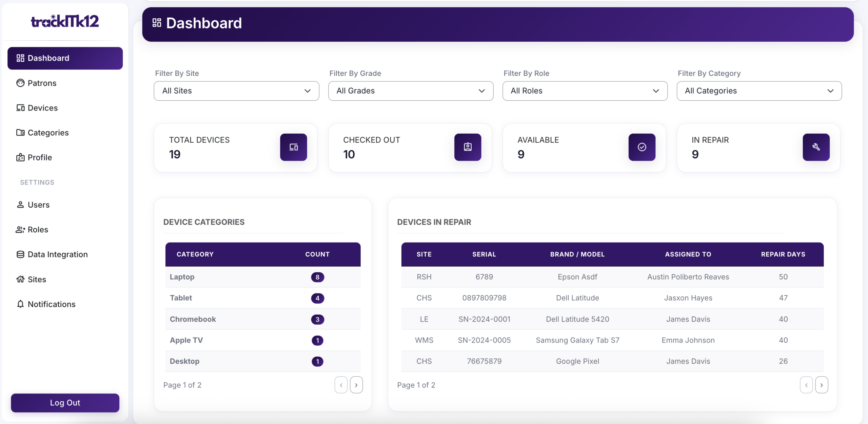Screen dimensions: 868x424
Task: Click Samsung Galaxy Tab S7 cell
Action: pos(577,340)
